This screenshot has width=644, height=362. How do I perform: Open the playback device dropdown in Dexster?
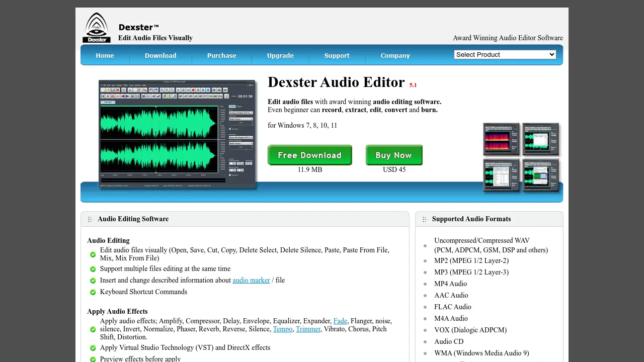coord(240,113)
